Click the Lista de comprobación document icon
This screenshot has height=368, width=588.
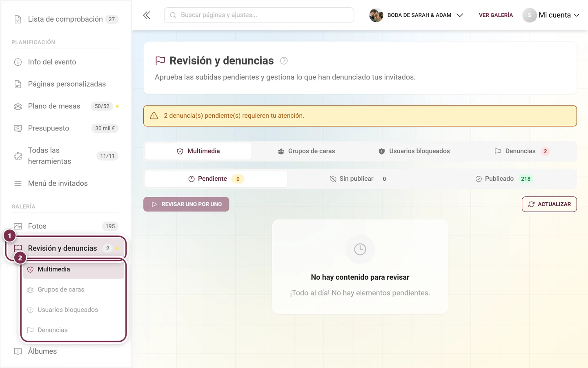coord(18,19)
